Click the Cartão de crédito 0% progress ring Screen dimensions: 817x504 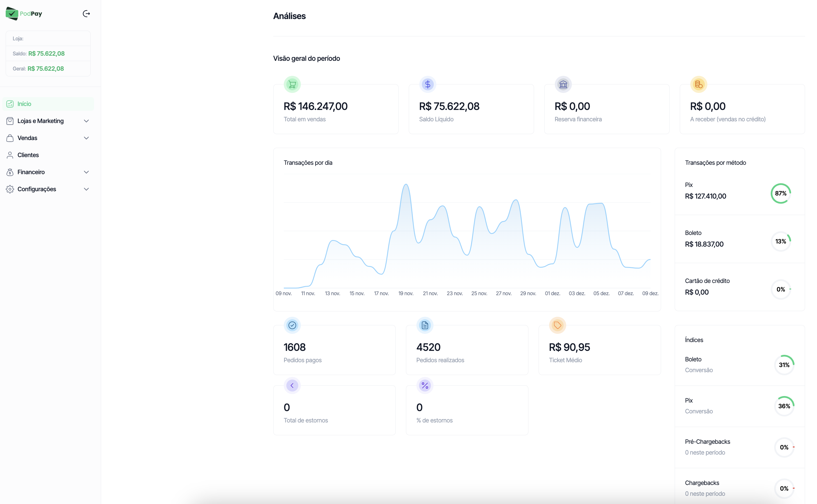click(x=781, y=289)
